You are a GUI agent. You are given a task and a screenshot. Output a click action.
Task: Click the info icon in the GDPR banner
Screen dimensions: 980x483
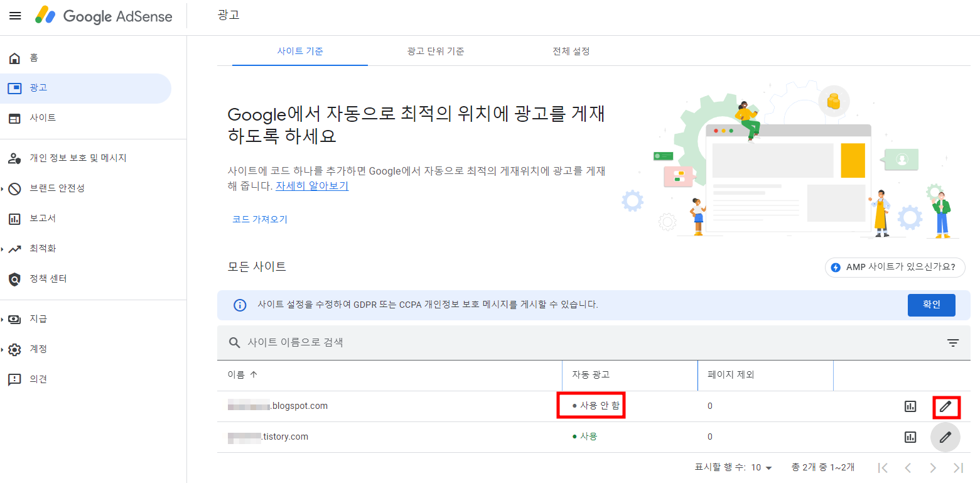point(240,305)
